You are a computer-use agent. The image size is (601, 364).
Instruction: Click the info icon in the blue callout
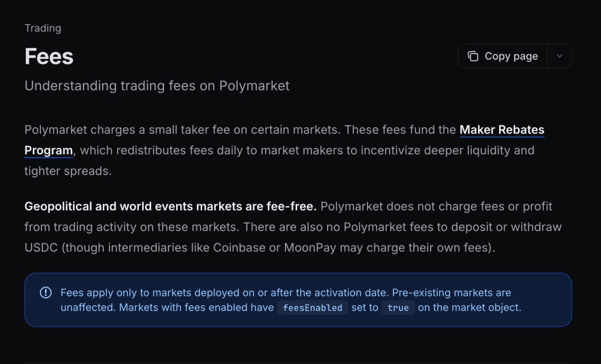46,293
